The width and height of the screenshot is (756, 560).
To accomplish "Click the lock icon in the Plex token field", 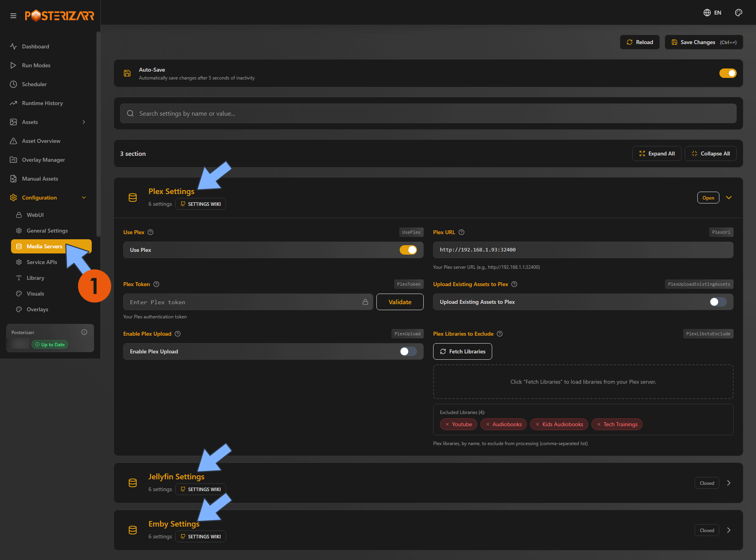I will pyautogui.click(x=365, y=302).
